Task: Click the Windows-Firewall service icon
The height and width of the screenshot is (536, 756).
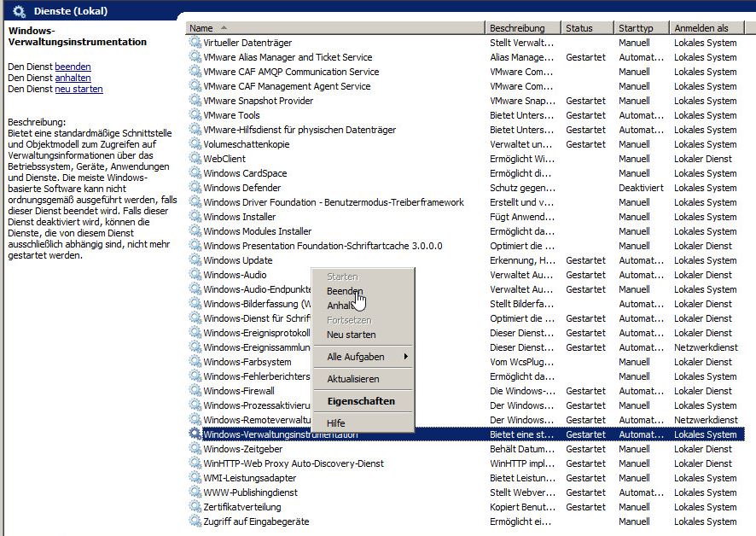Action: (195, 391)
